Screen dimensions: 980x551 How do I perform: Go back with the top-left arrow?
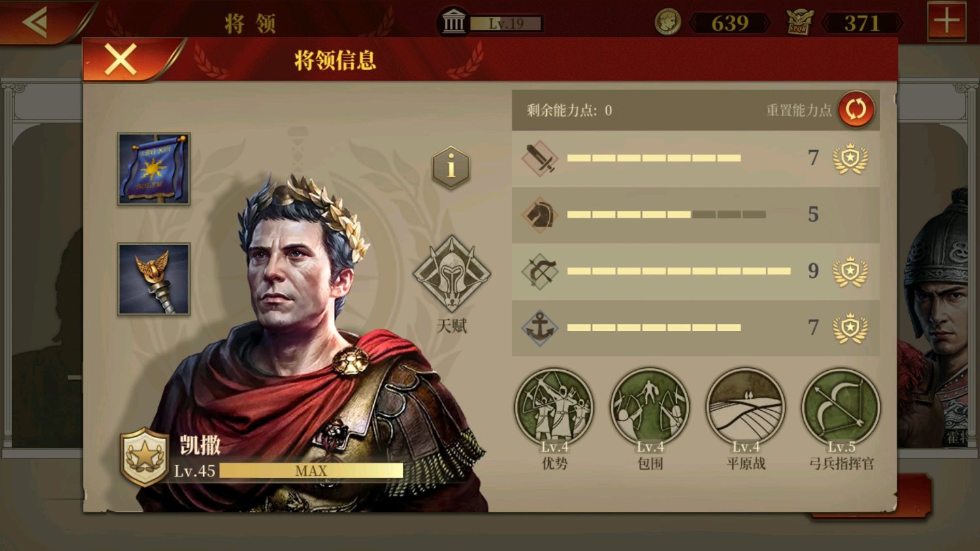tap(36, 22)
